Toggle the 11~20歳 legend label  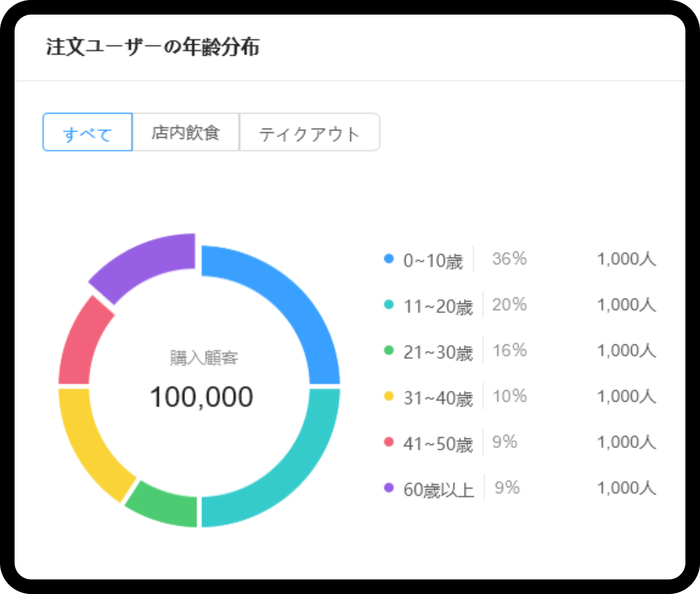tap(438, 306)
